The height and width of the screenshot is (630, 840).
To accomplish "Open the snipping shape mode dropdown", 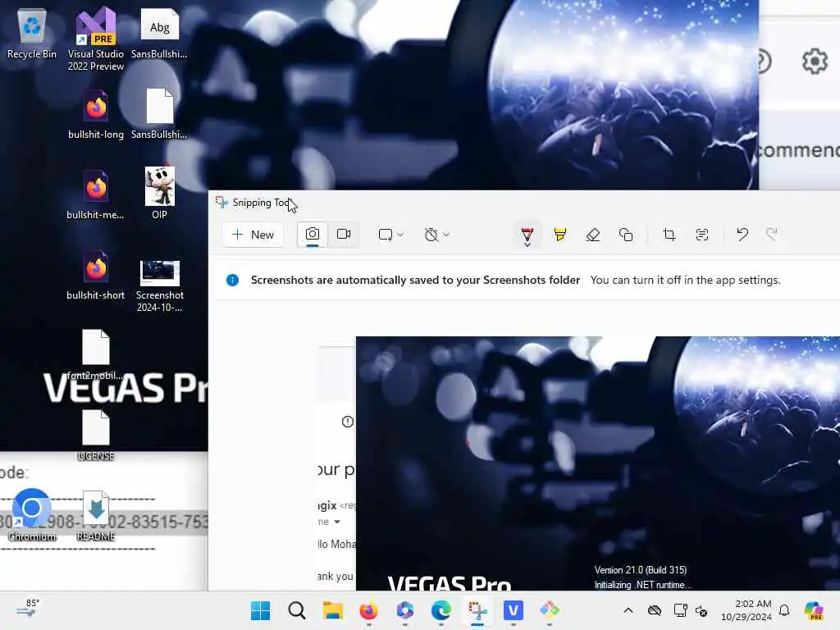I will (390, 235).
